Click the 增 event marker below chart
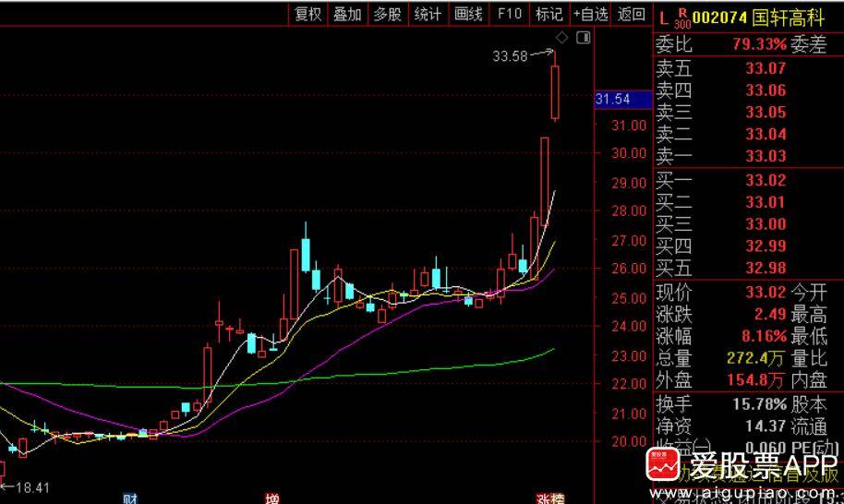This screenshot has width=844, height=504. coord(272,499)
